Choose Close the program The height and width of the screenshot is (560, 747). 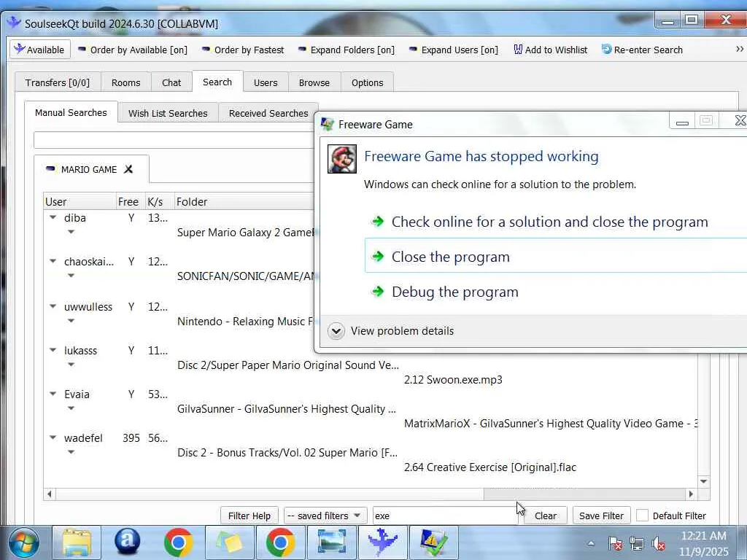pyautogui.click(x=555, y=257)
